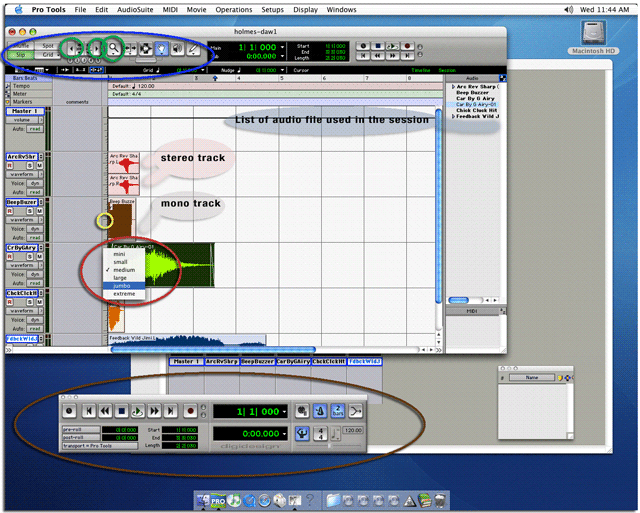Select the Grabber hand tool
This screenshot has width=640, height=513.
(x=162, y=49)
